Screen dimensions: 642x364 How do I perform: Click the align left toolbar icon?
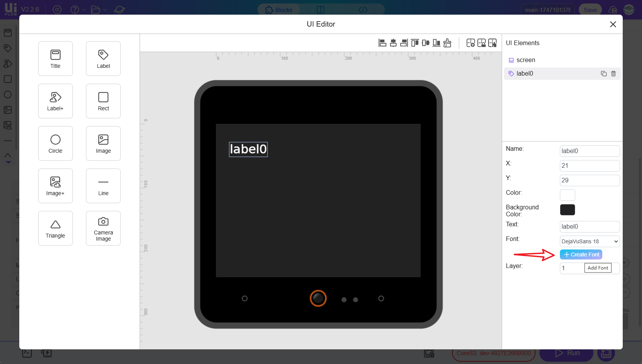tap(382, 43)
